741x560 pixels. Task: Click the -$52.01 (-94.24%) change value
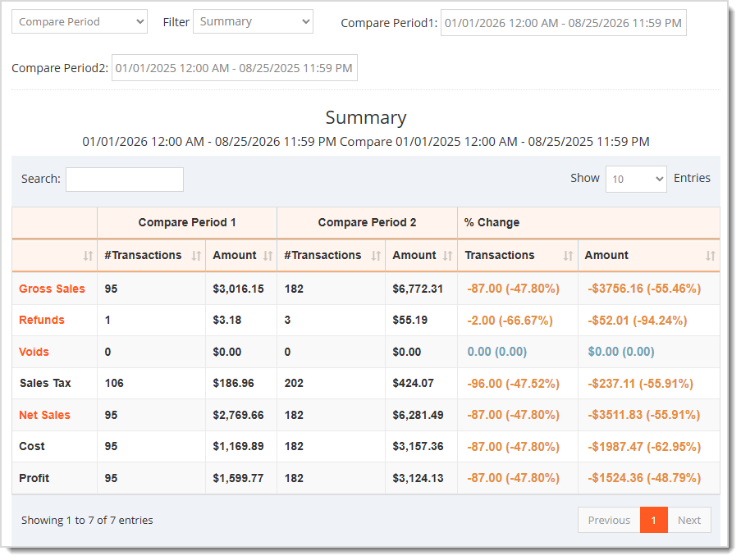tap(638, 320)
